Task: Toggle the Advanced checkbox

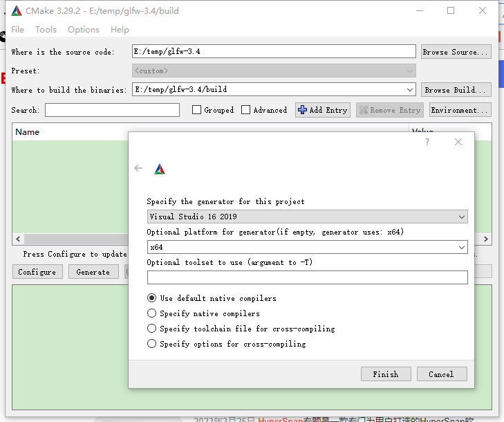Action: click(246, 110)
